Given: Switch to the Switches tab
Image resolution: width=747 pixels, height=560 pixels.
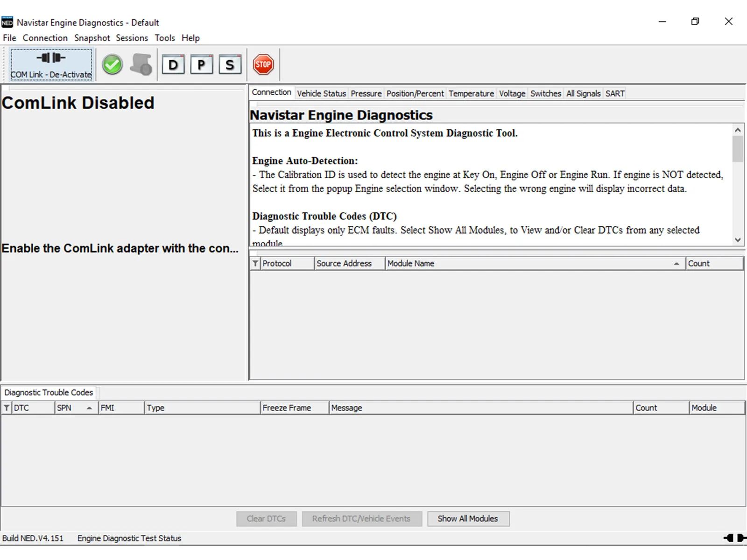Looking at the screenshot, I should click(545, 93).
